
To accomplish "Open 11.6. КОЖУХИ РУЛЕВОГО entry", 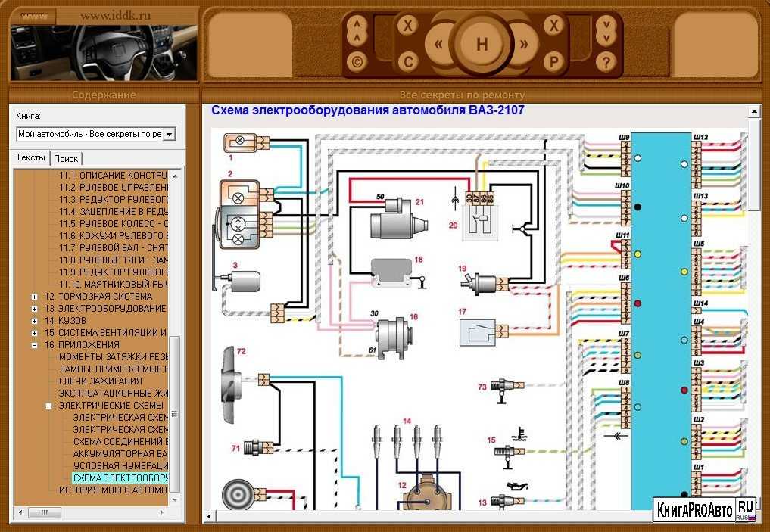I will 113,236.
